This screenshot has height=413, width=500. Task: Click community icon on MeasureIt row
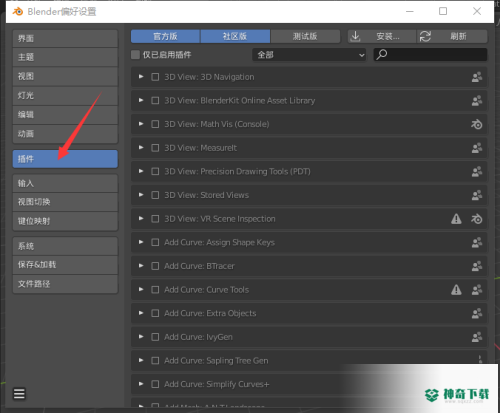tap(477, 148)
